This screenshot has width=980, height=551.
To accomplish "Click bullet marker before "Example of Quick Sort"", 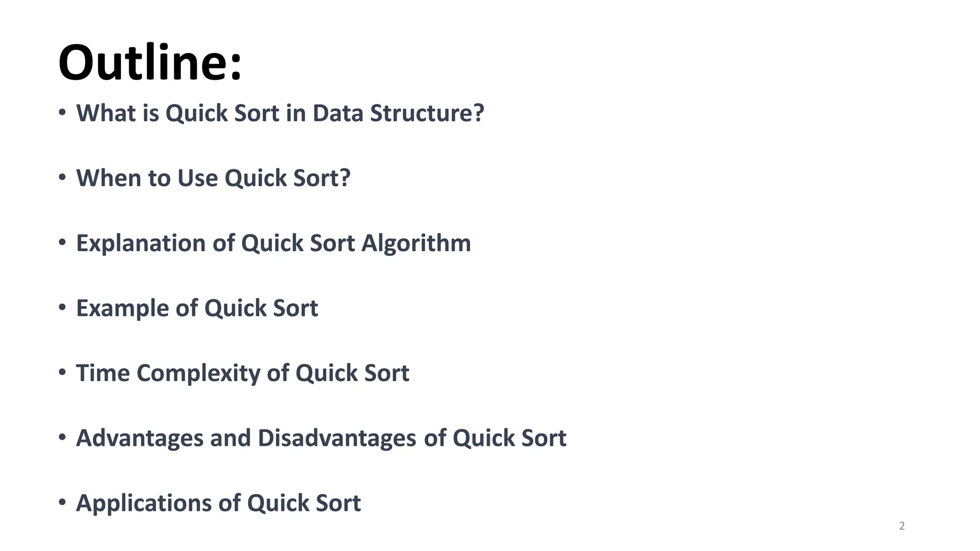I will 62,308.
